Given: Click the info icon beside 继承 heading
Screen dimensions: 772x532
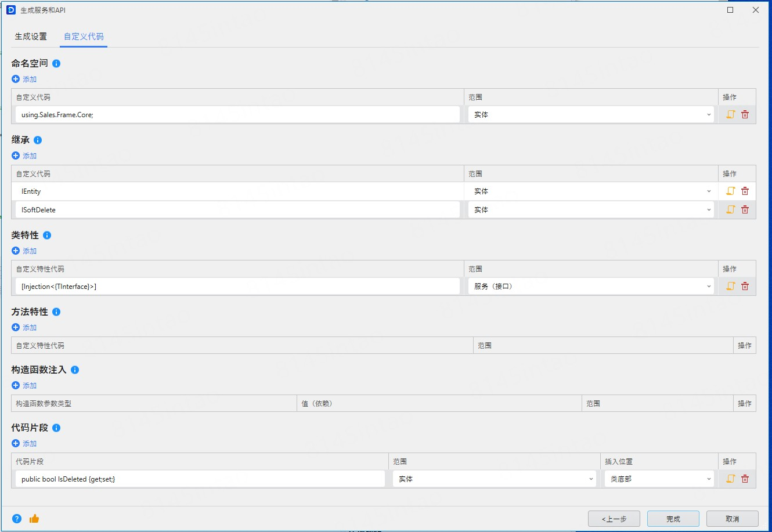Looking at the screenshot, I should tap(38, 140).
